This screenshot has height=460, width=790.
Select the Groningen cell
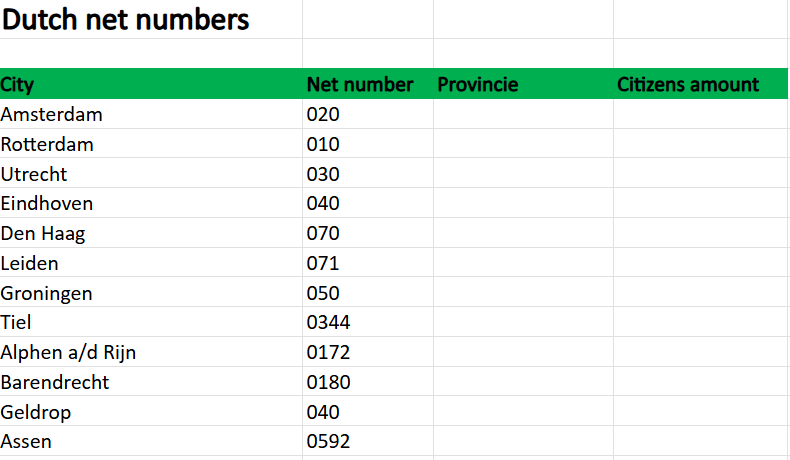[x=151, y=292]
